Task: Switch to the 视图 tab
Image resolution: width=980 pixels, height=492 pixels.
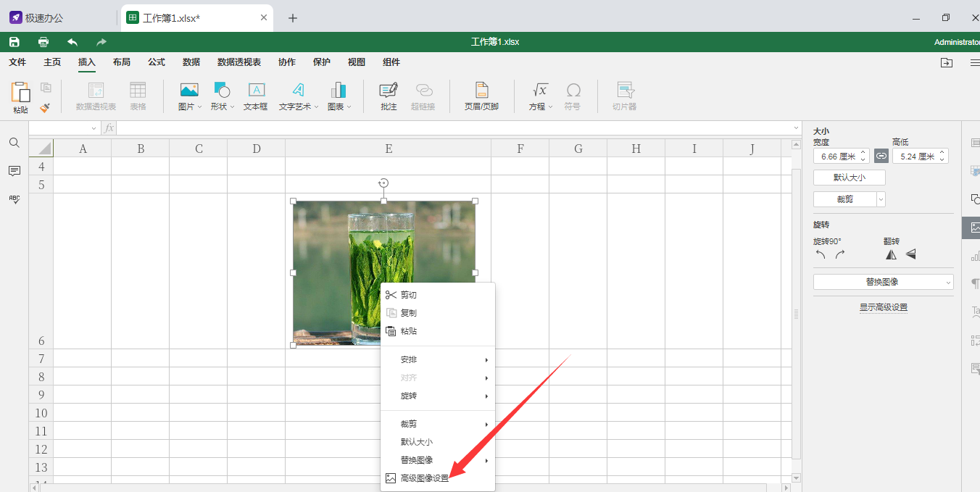Action: pos(357,62)
